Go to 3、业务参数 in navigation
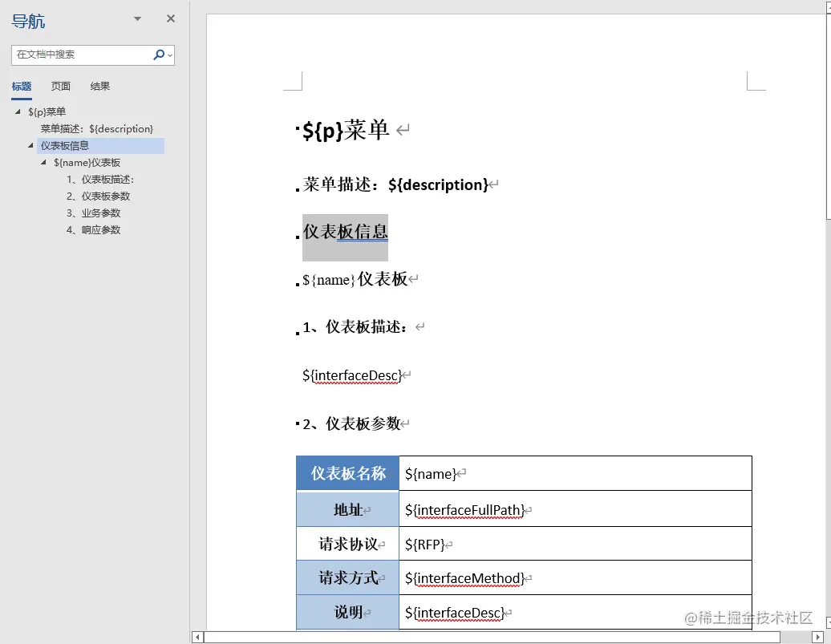The height and width of the screenshot is (644, 831). tap(94, 213)
